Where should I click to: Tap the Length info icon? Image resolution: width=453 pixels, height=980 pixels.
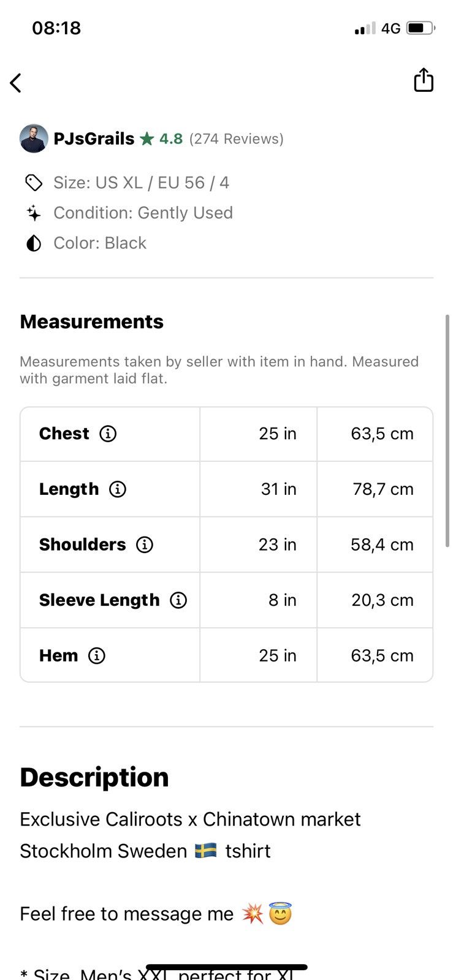tap(118, 489)
